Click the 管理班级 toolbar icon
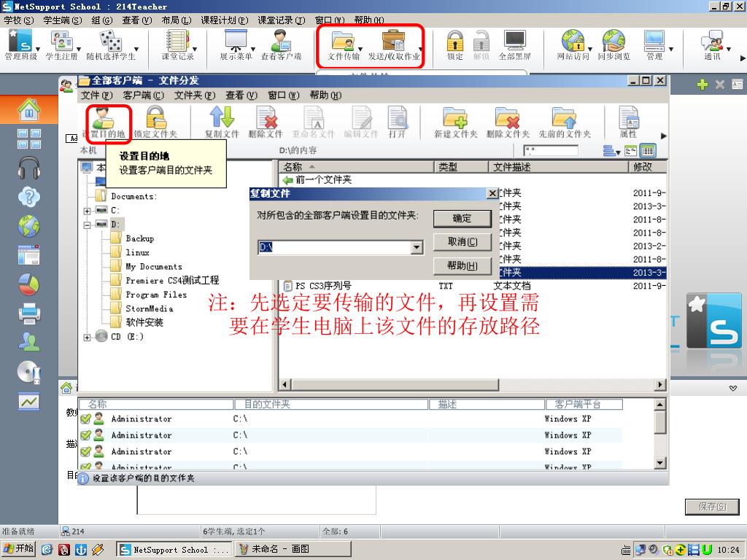747x560 pixels. click(20, 44)
